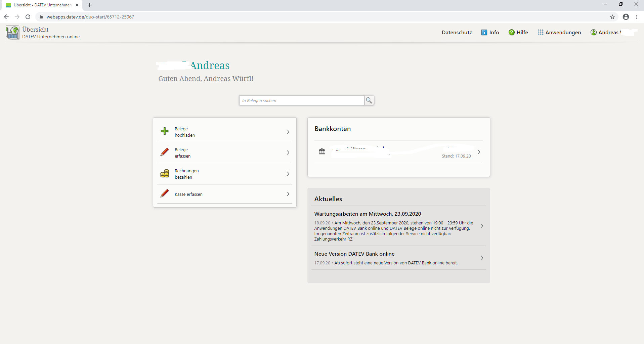Open the Datenschutz menu item
This screenshot has height=344, width=644.
point(457,33)
